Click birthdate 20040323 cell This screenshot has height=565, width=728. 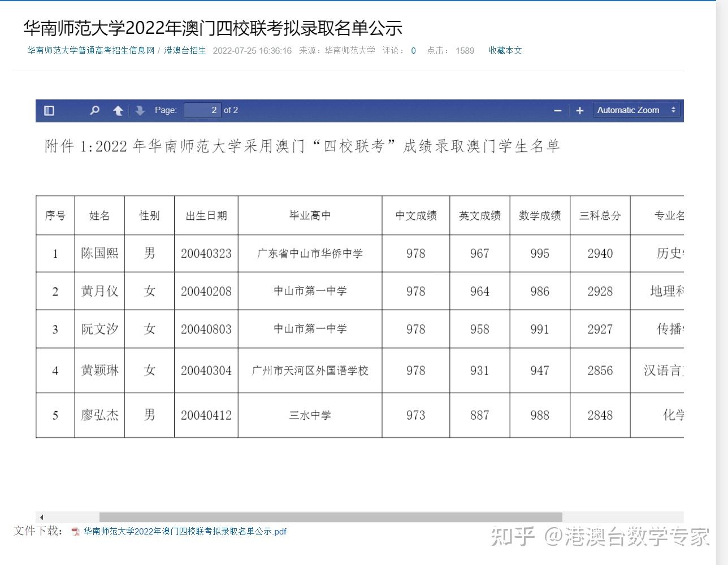(206, 254)
